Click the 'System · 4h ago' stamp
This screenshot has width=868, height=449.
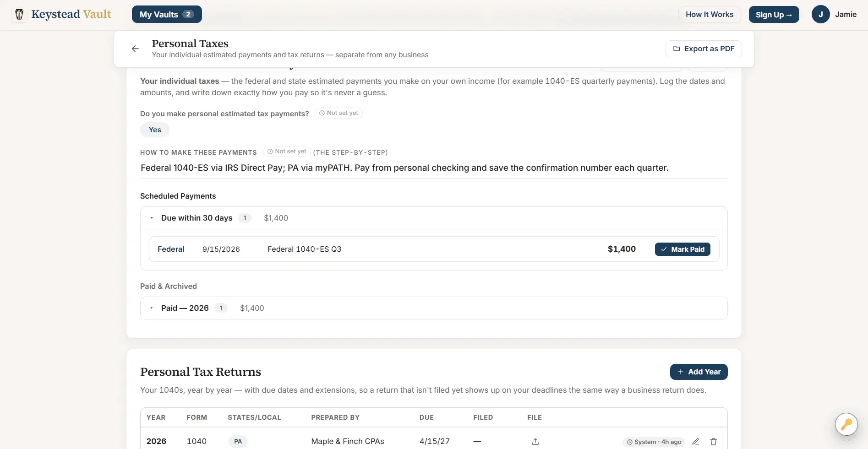click(x=654, y=442)
